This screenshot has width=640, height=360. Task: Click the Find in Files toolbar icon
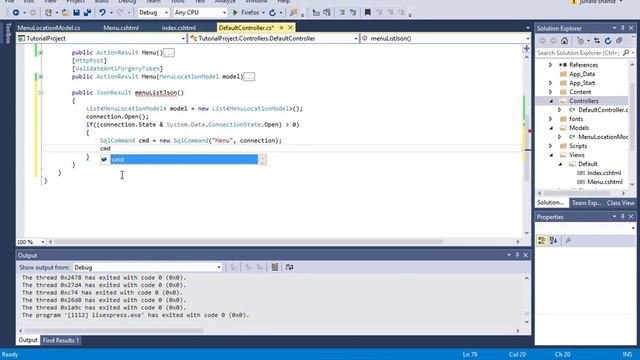coord(293,13)
